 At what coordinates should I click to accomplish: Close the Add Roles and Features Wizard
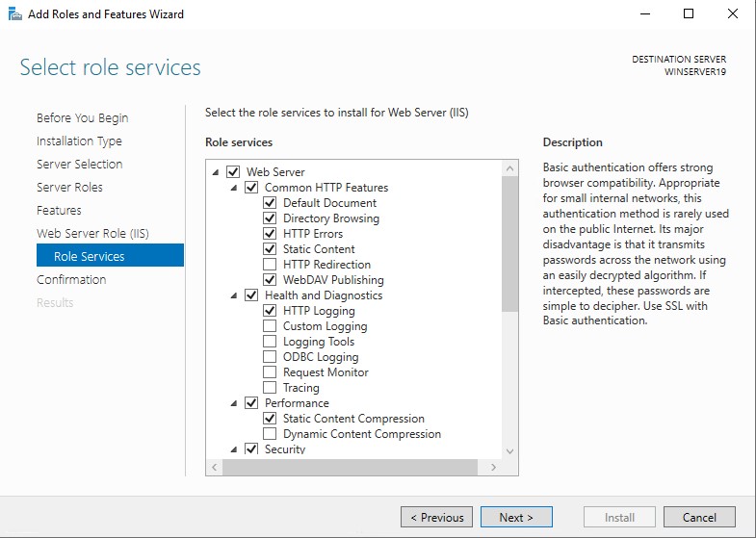pyautogui.click(x=732, y=14)
